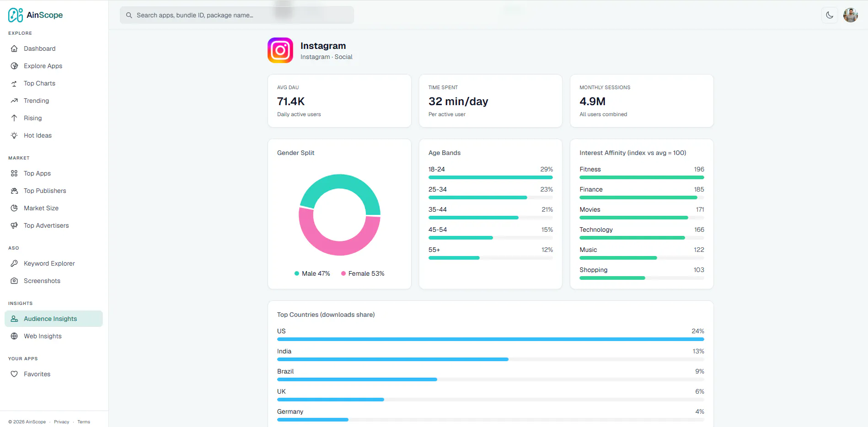Go to Screenshots page
This screenshot has width=868, height=427.
(x=54, y=281)
